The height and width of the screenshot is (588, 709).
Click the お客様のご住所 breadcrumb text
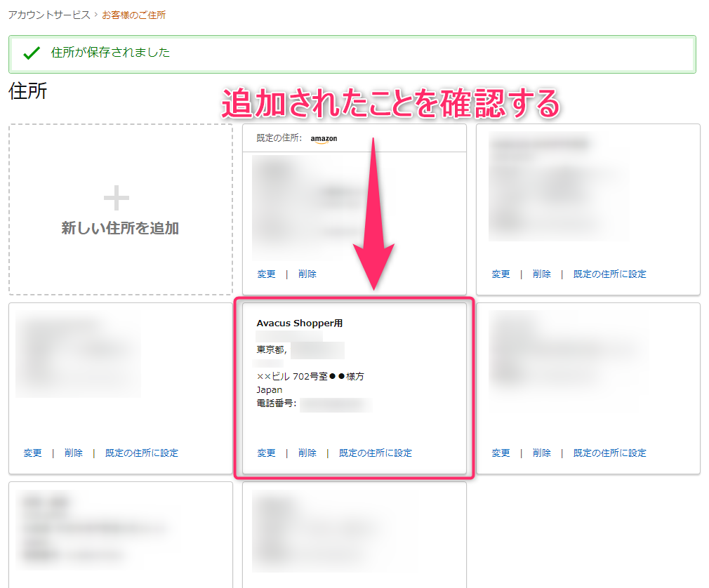(x=134, y=15)
